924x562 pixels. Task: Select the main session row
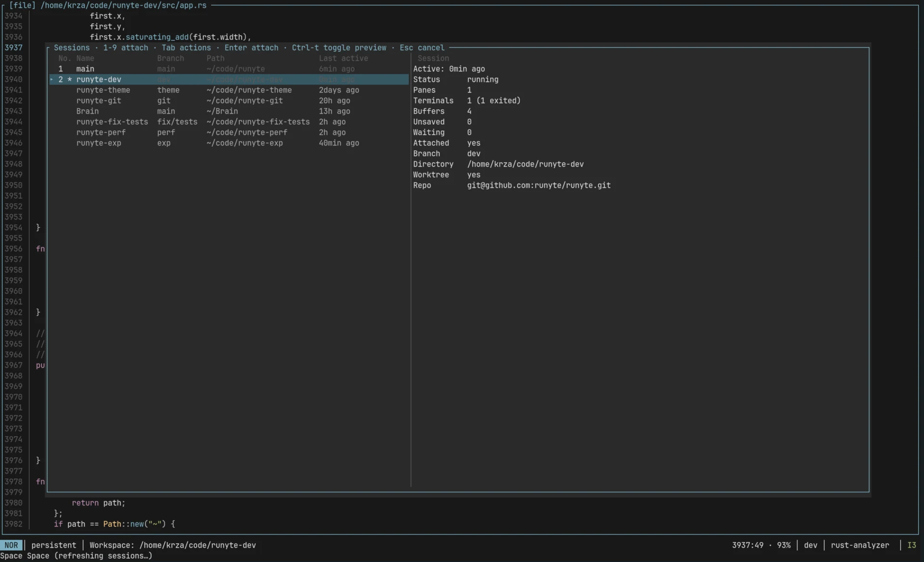[x=229, y=69]
